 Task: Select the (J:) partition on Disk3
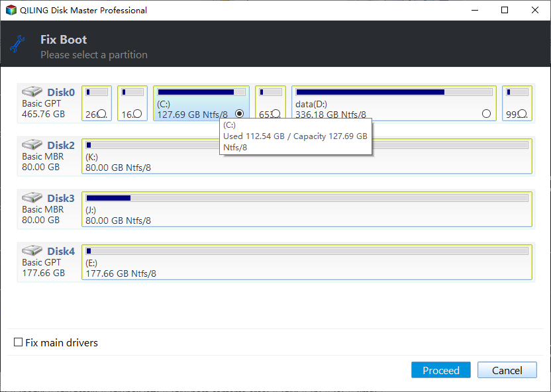[307, 209]
